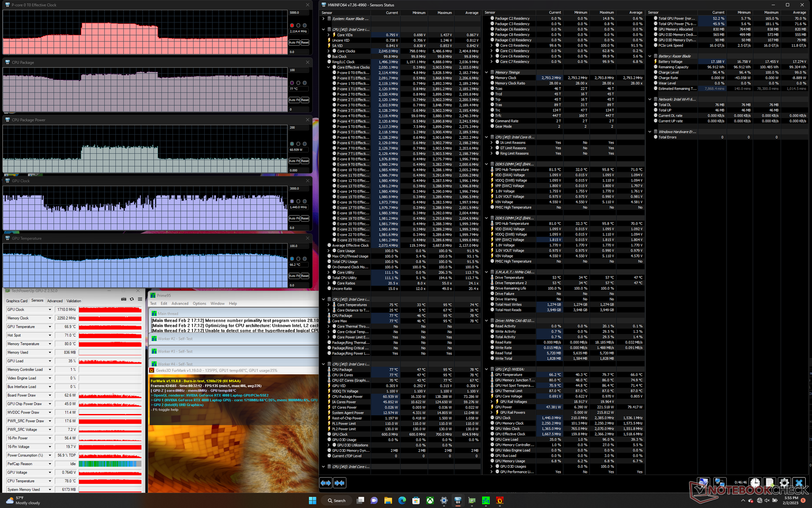Switch to Validation tab in GPU-Z
This screenshot has width=812, height=508.
click(x=74, y=301)
